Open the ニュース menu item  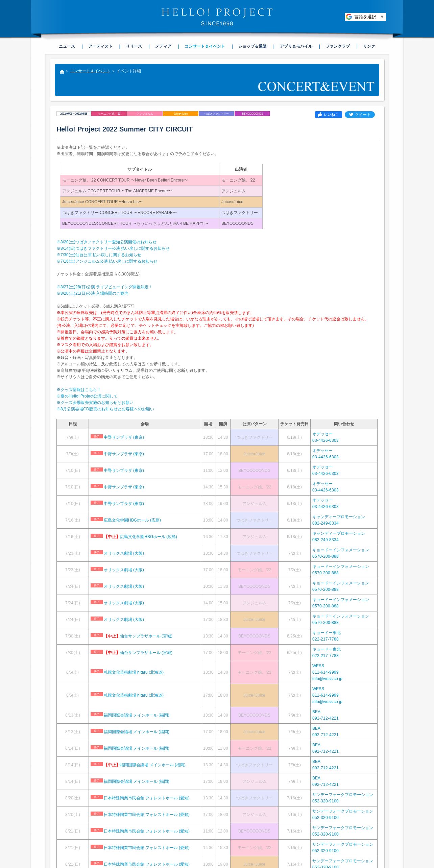[x=67, y=46]
